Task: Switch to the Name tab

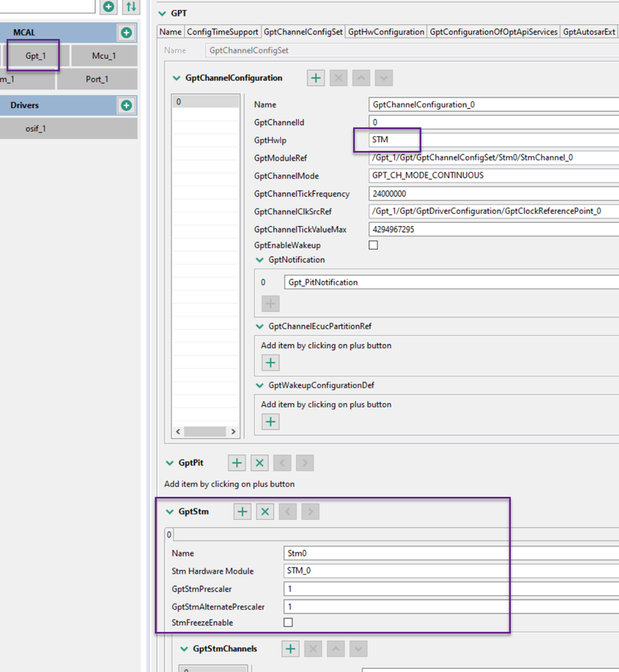Action: (171, 32)
